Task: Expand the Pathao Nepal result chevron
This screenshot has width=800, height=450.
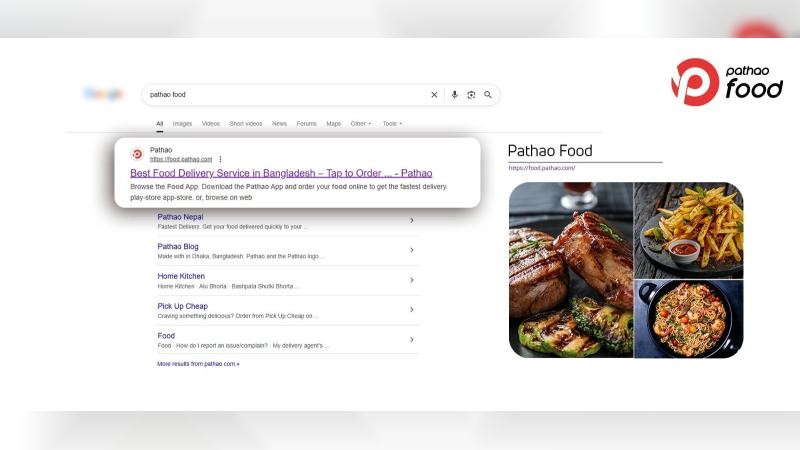Action: pyautogui.click(x=412, y=221)
